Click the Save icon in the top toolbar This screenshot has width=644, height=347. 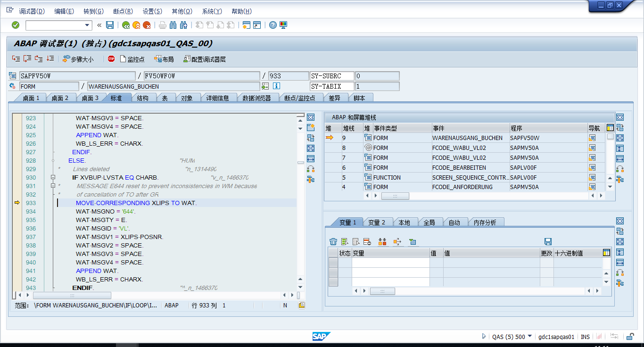110,25
